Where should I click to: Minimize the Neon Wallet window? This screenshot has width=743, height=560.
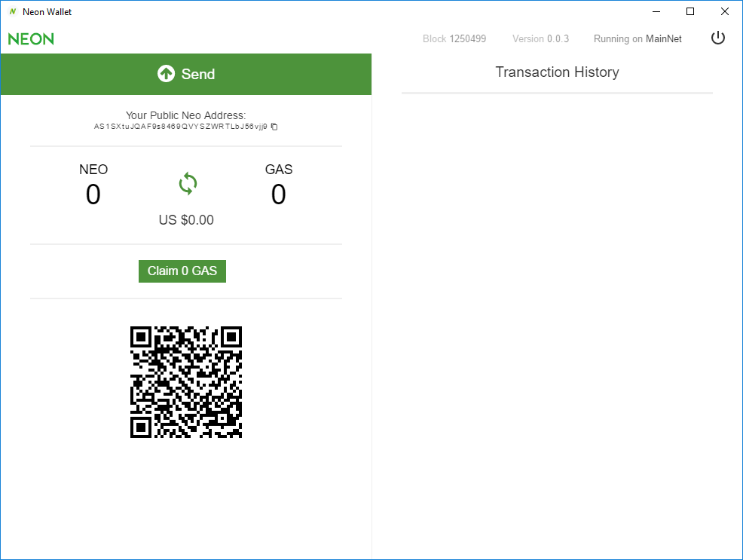coord(656,11)
